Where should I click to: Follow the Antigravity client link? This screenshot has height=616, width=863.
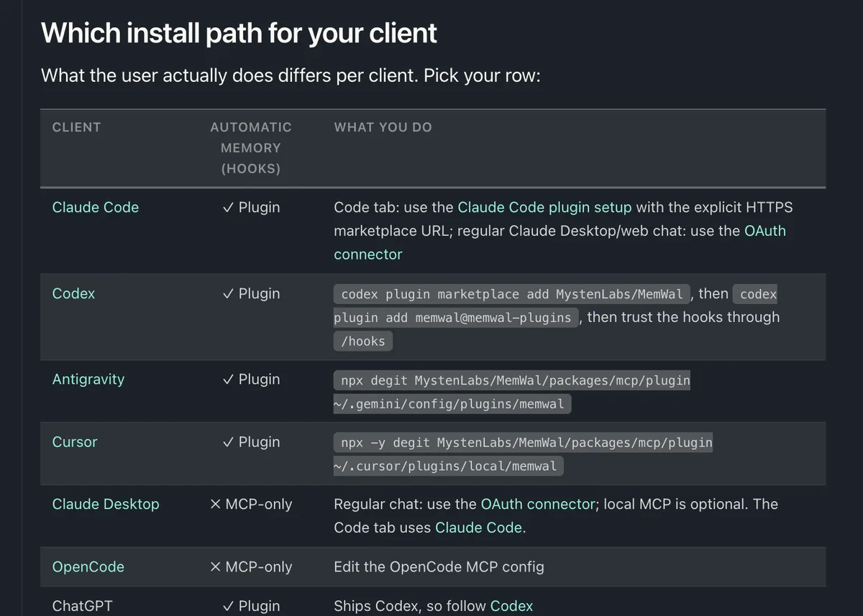point(88,379)
